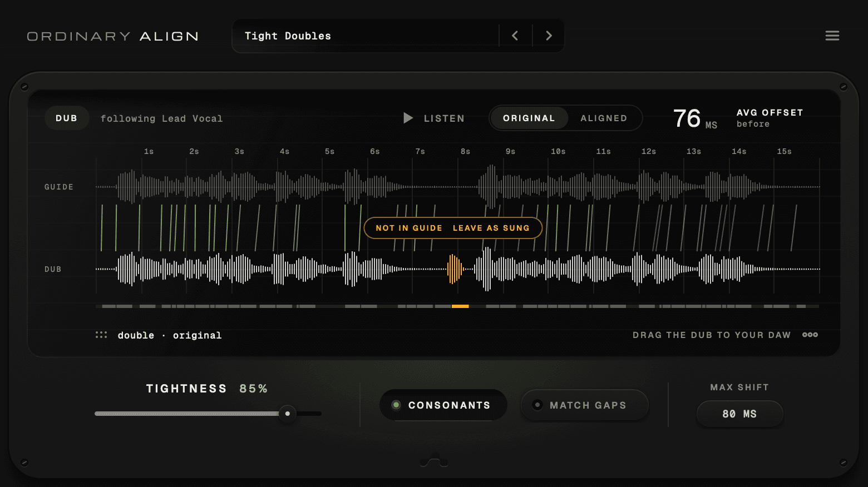Click the ORDINARY ALIGN title
The height and width of the screenshot is (487, 868).
pos(113,36)
